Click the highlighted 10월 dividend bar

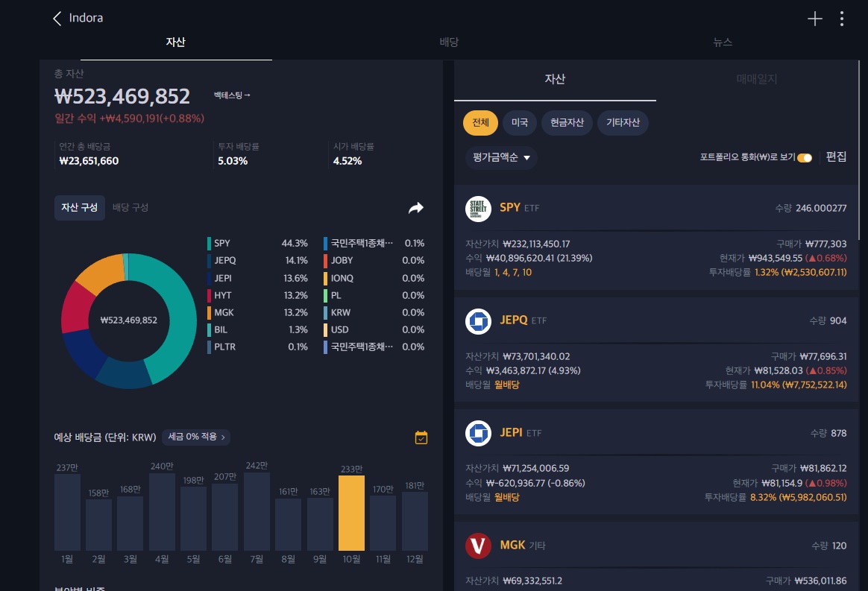tap(351, 513)
